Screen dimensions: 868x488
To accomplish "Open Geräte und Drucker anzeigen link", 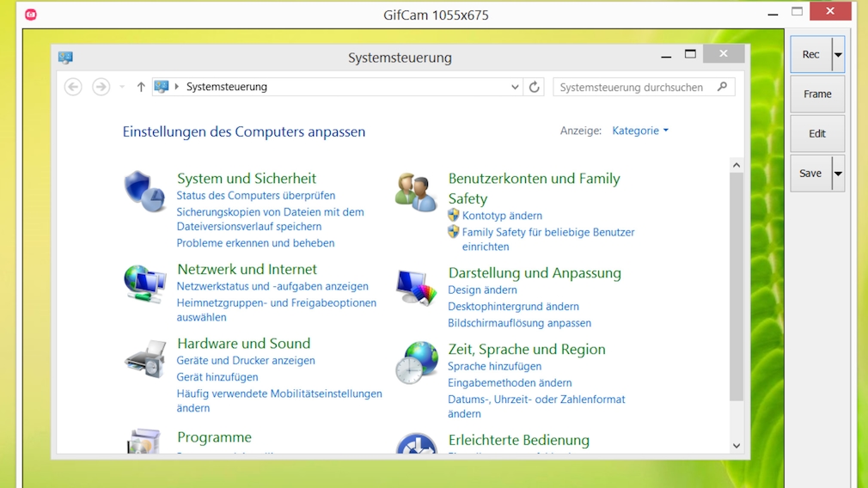I will click(x=246, y=361).
